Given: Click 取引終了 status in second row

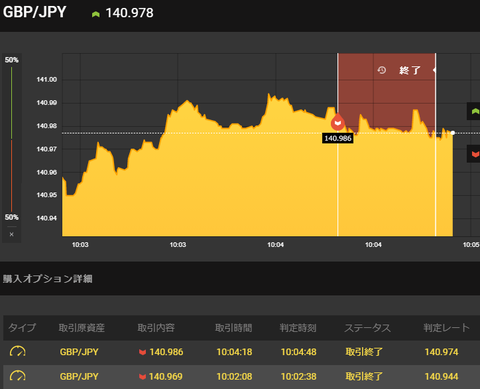Looking at the screenshot, I should (364, 377).
